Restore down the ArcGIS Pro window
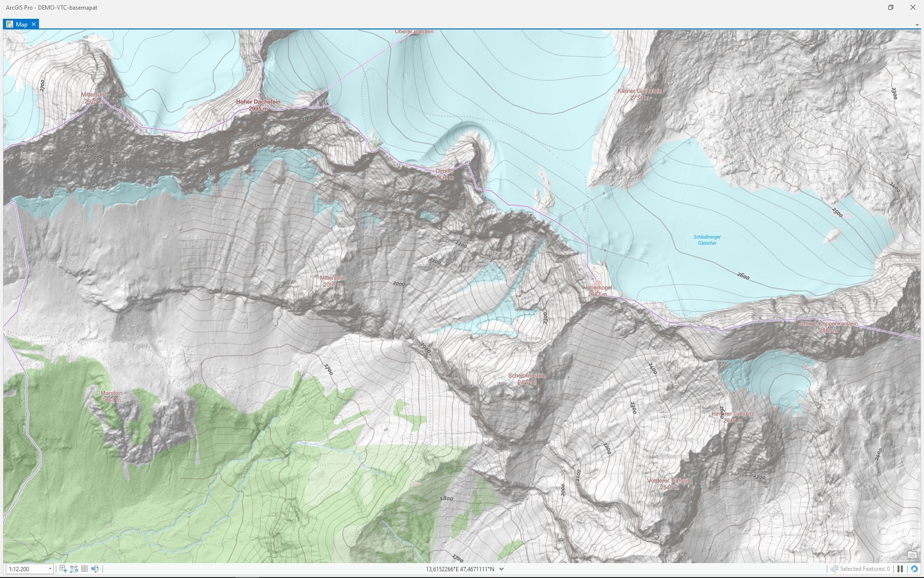 [890, 7]
